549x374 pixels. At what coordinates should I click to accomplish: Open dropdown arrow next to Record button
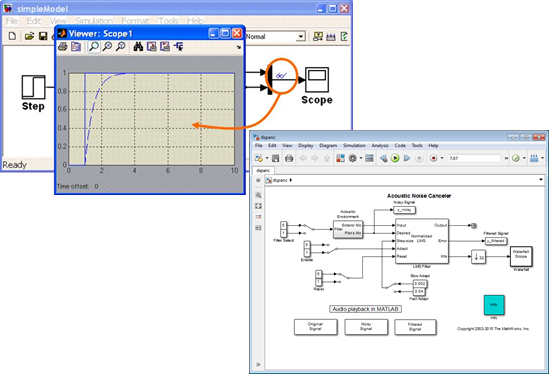pos(442,158)
